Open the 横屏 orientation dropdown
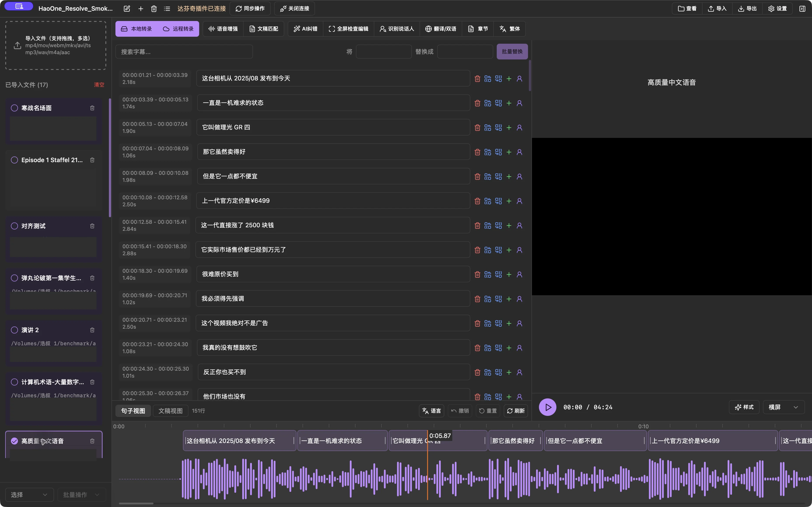Screen dimensions: 812x507 784,407
